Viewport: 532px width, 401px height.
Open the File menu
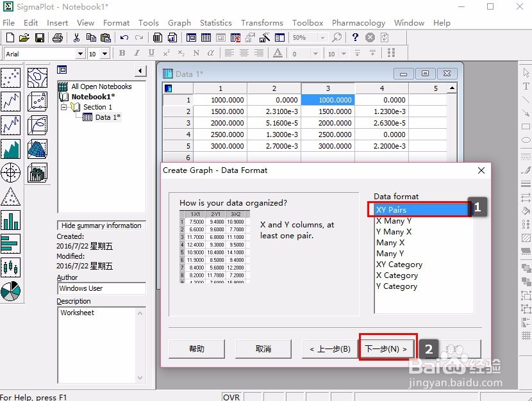click(8, 22)
